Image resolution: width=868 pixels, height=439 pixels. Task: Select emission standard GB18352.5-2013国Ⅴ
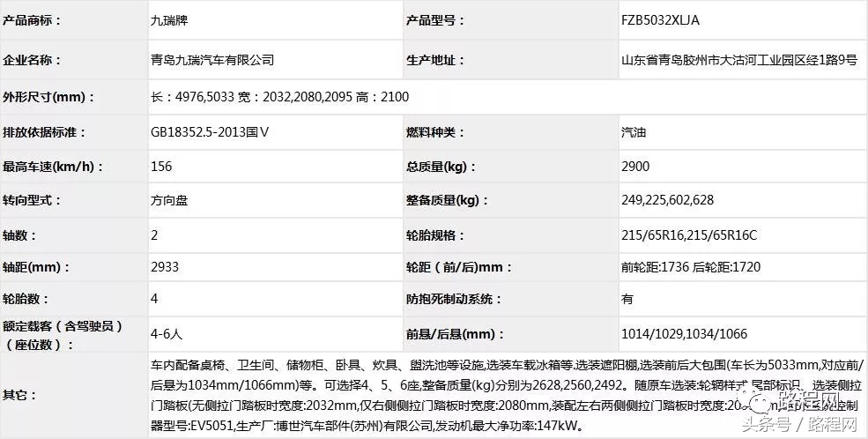210,133
